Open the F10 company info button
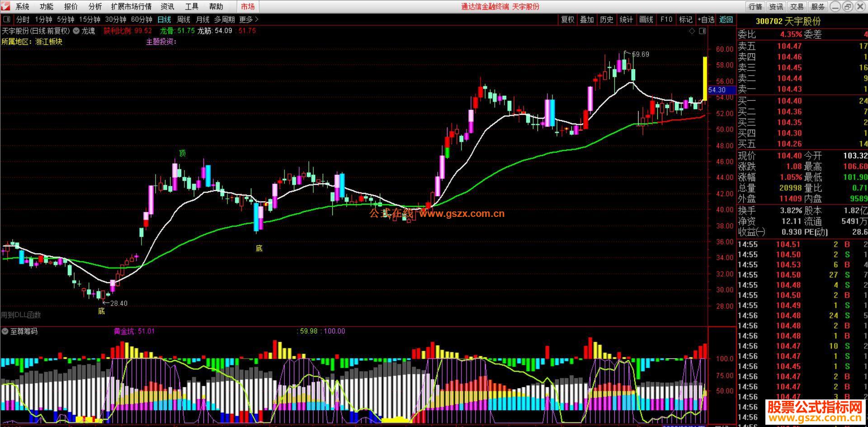The height and width of the screenshot is (427, 868). click(x=666, y=19)
